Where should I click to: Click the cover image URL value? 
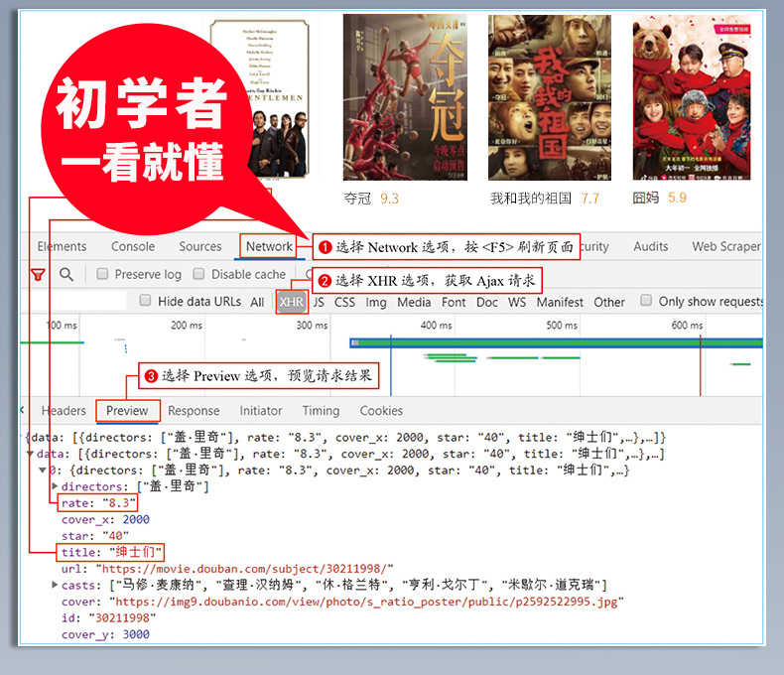tap(366, 602)
